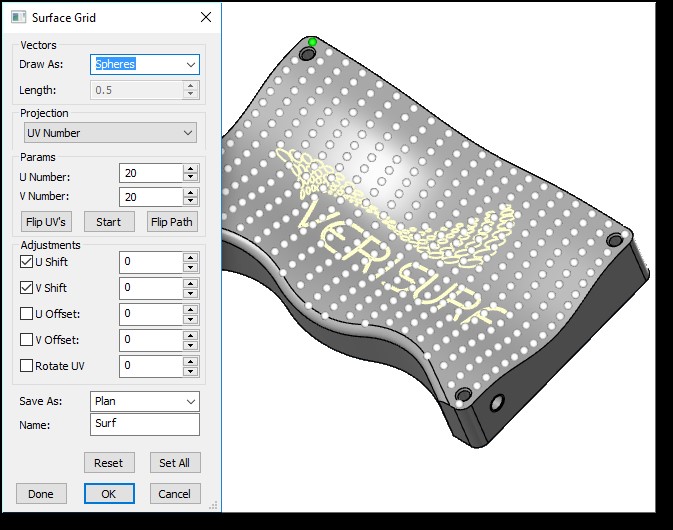Viewport: 673px width, 530px height.
Task: Enable the V Offset checkbox
Action: click(x=27, y=340)
